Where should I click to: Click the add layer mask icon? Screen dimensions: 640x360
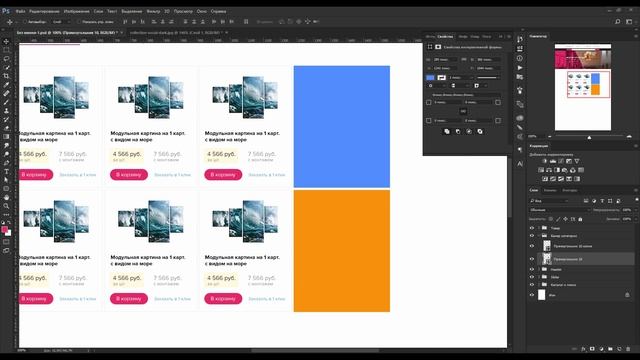point(592,349)
